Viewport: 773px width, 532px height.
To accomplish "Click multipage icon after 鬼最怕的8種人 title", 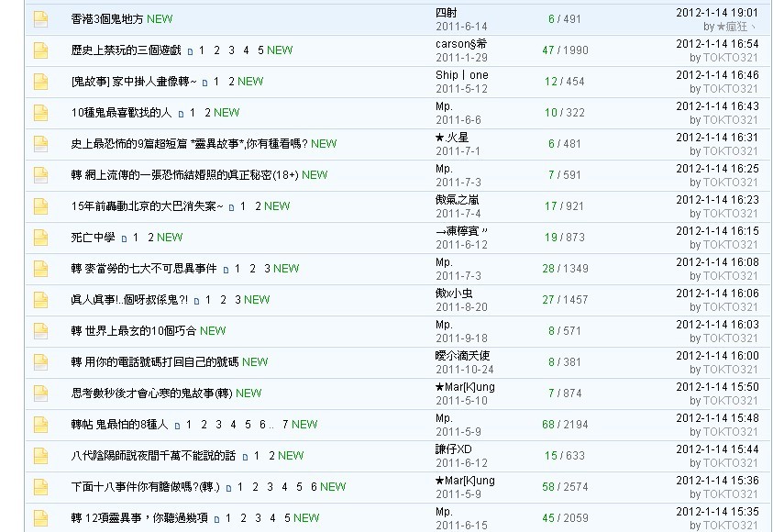I will tap(178, 426).
